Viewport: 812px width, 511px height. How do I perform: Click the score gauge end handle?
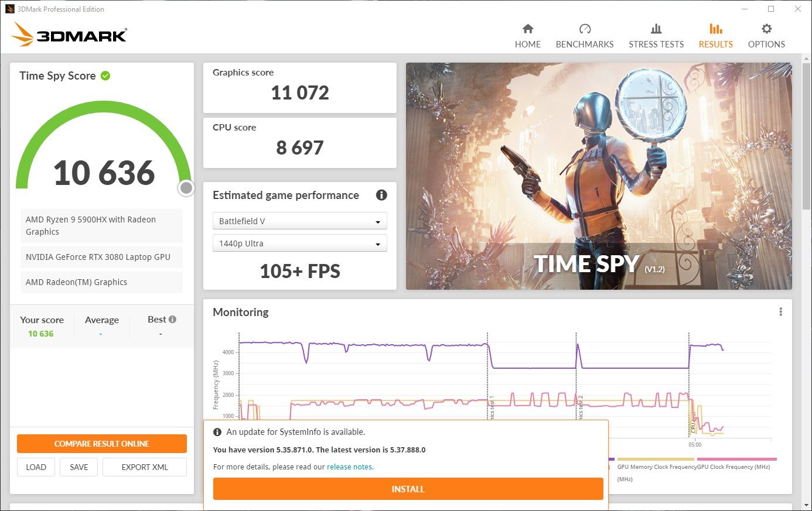(186, 188)
